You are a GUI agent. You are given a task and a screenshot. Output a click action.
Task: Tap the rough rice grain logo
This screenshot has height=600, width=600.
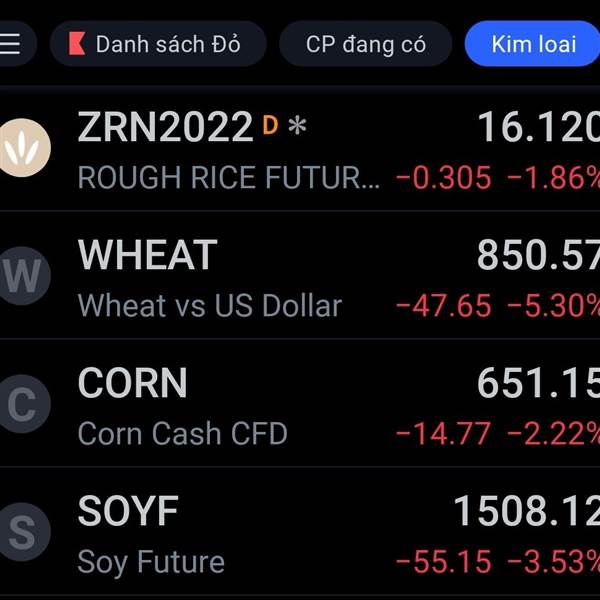[24, 148]
